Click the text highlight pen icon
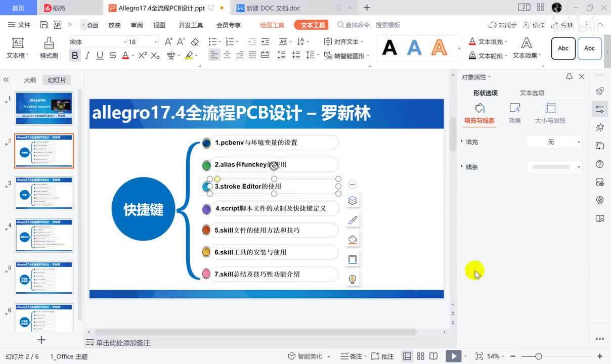Image resolution: width=611 pixels, height=364 pixels. click(x=189, y=56)
